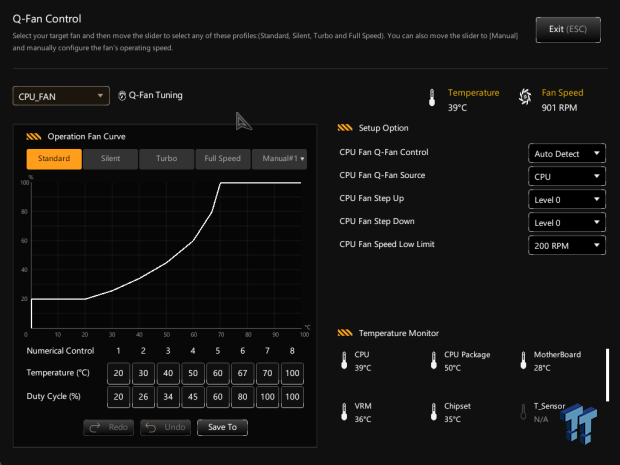Open the CPU_FAN target fan dropdown
620x465 pixels.
coord(61,96)
